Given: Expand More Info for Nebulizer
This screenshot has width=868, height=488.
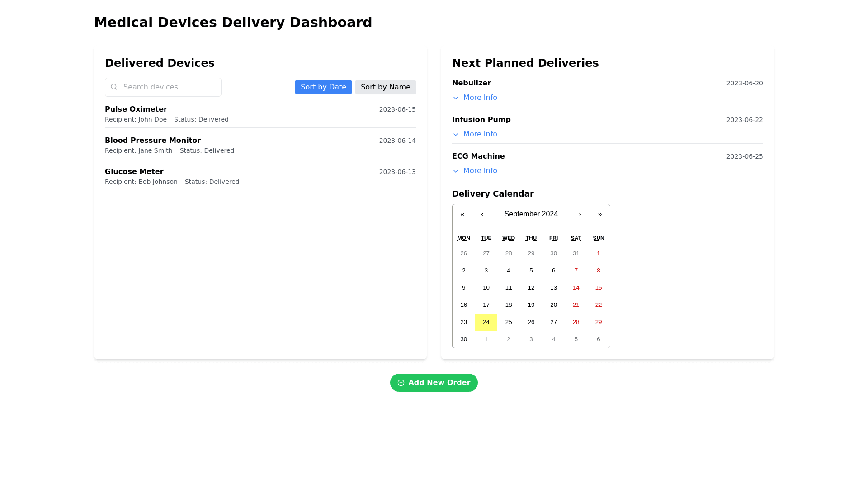Looking at the screenshot, I should point(480,98).
